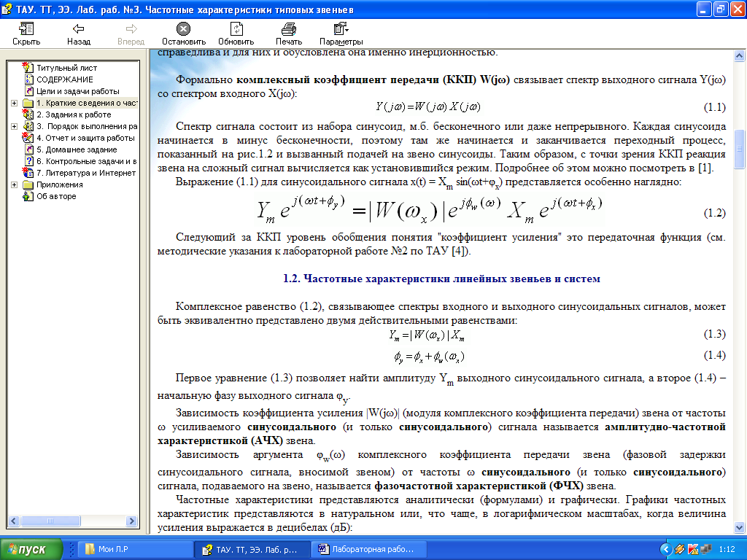This screenshot has width=747, height=560.
Task: Click the equation number (1.3)
Action: pos(715,334)
